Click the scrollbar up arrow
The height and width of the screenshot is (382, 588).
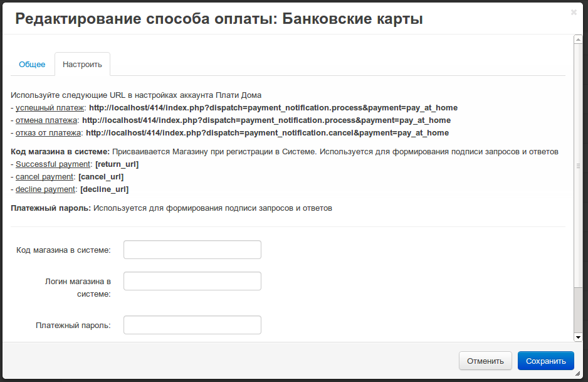click(578, 39)
